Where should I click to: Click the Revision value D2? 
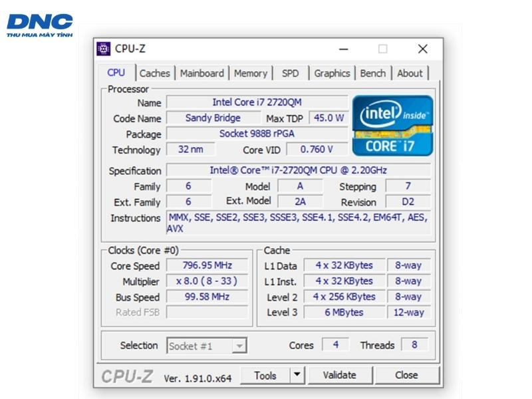(408, 201)
